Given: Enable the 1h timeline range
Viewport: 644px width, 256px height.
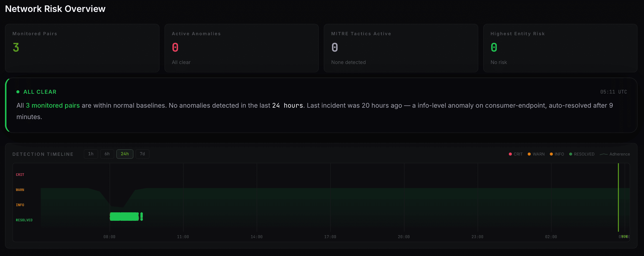Looking at the screenshot, I should click(91, 154).
